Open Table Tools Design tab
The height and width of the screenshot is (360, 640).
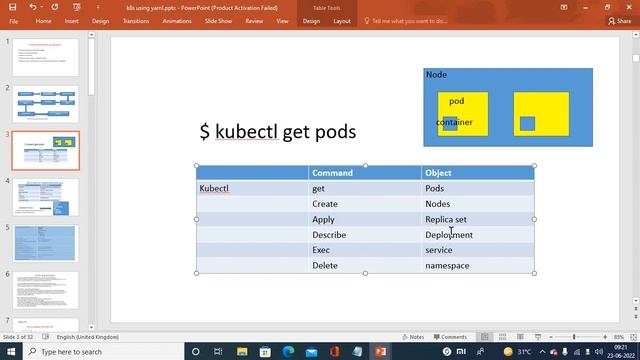pyautogui.click(x=311, y=21)
